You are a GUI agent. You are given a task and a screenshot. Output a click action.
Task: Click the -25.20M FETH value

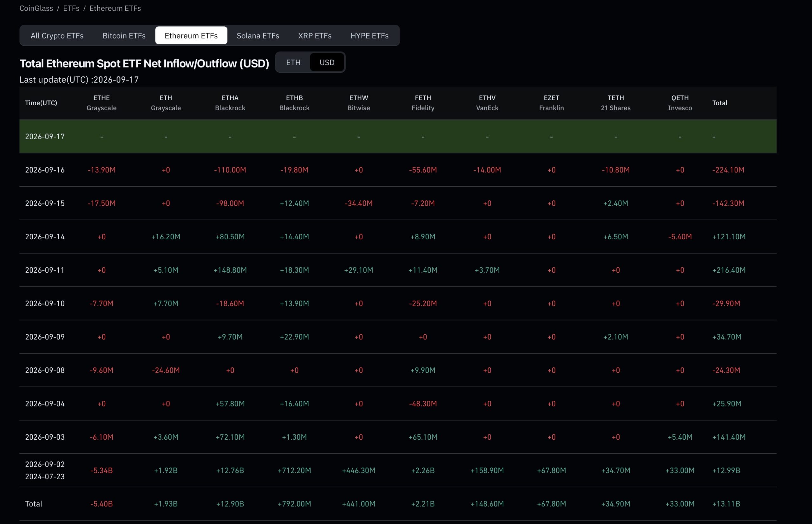[423, 303]
